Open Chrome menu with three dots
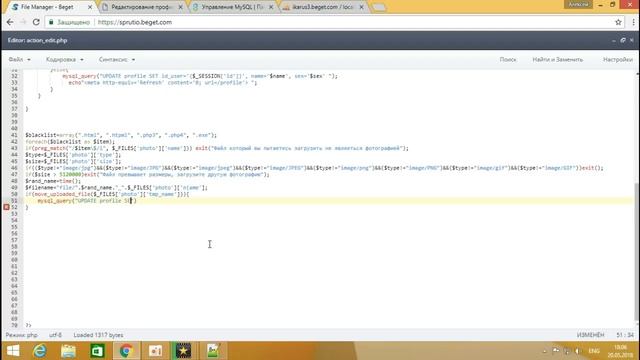 coord(633,22)
